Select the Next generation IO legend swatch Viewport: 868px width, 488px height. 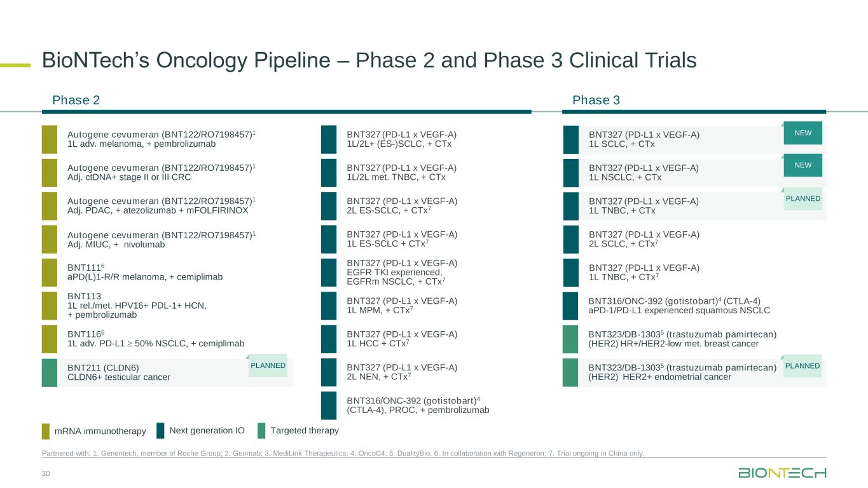[160, 431]
